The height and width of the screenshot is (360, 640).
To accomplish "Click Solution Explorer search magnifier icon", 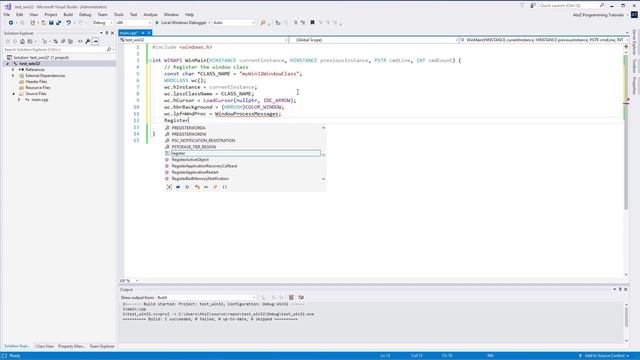I will coord(109,49).
